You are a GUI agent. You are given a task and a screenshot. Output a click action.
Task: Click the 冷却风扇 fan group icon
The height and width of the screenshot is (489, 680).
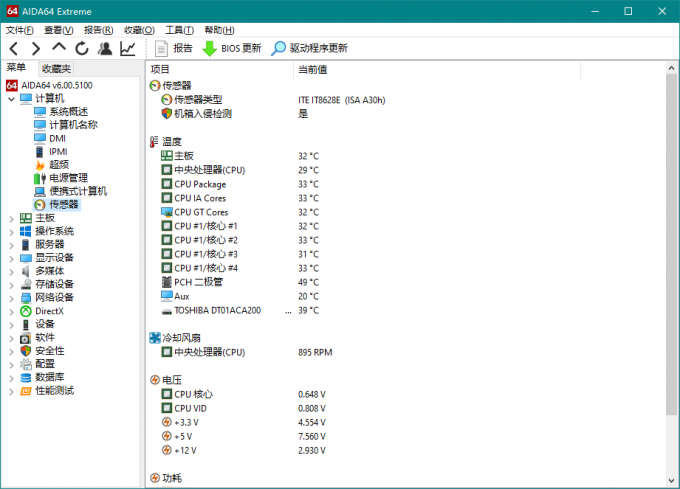[155, 338]
